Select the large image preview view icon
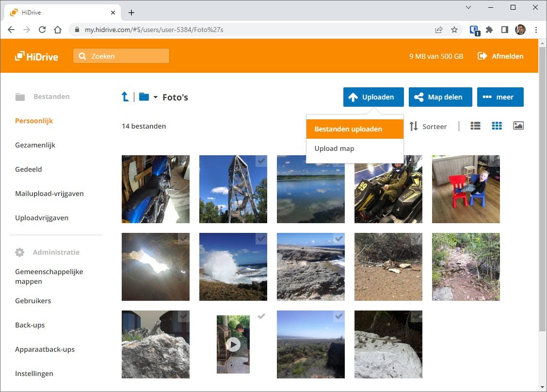 pyautogui.click(x=518, y=126)
